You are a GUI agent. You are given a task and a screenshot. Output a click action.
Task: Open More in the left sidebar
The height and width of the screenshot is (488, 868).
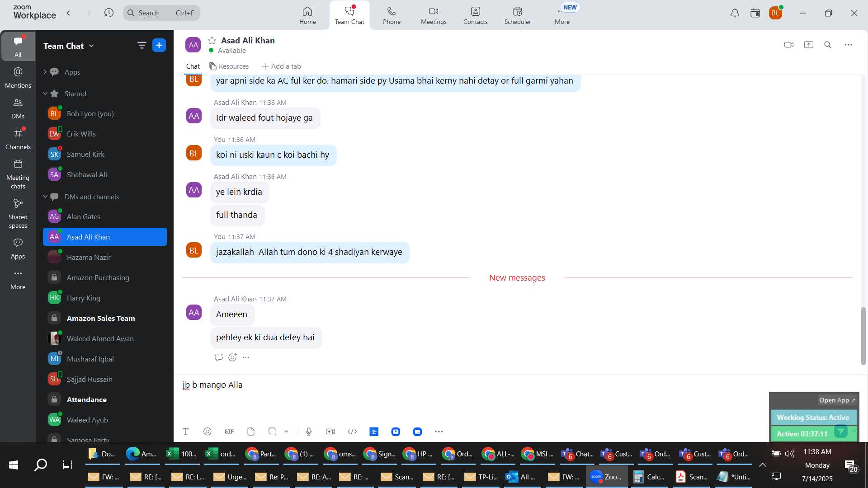[x=18, y=280]
